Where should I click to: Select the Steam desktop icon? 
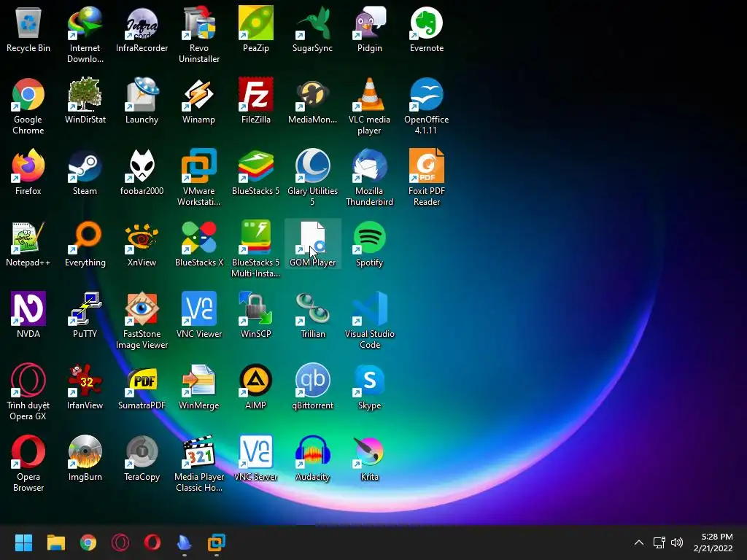tap(85, 166)
